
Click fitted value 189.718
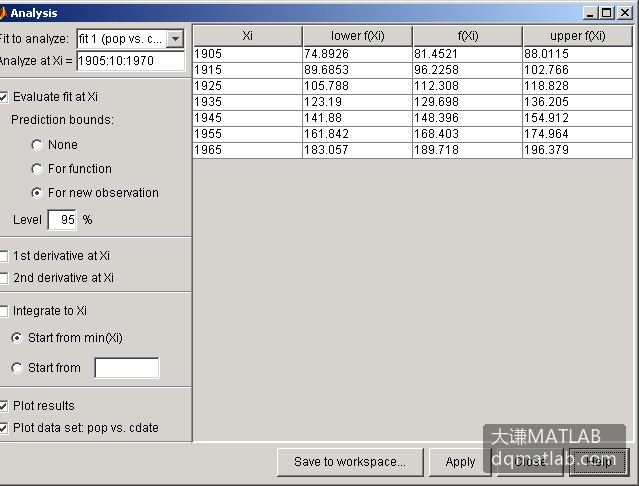click(467, 150)
